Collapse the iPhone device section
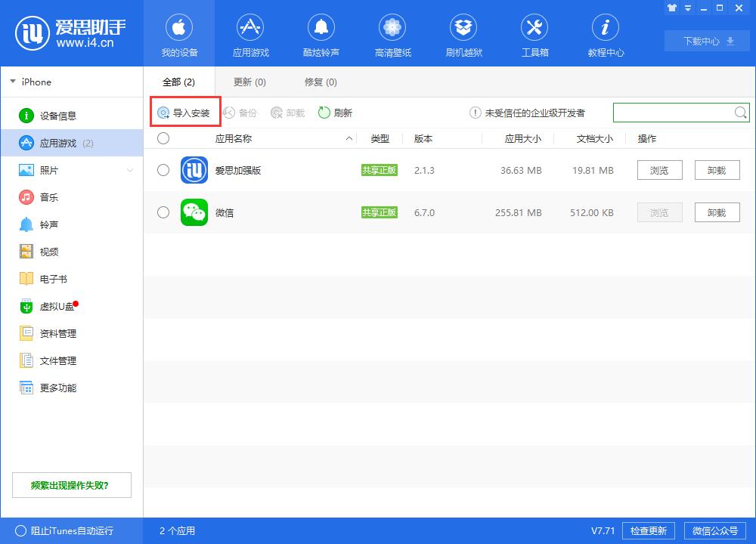The image size is (756, 544). [12, 82]
